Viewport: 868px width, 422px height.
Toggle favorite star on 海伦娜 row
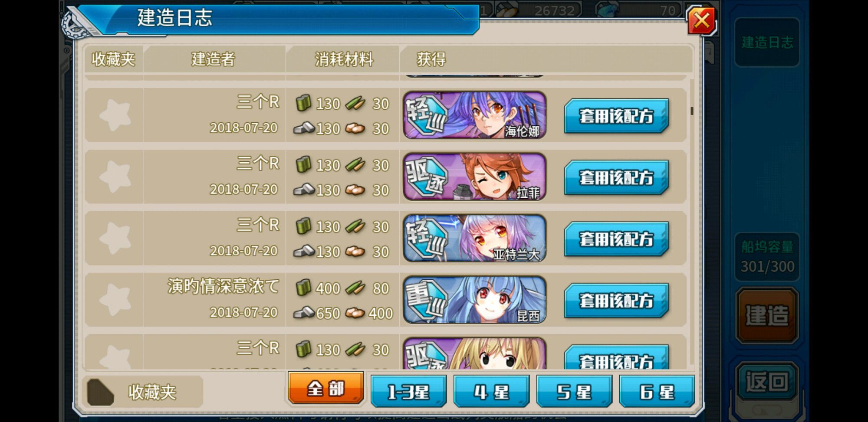(x=115, y=115)
